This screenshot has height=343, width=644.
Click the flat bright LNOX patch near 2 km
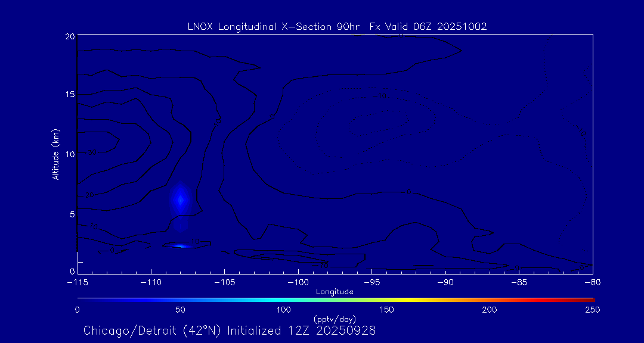[x=179, y=246]
